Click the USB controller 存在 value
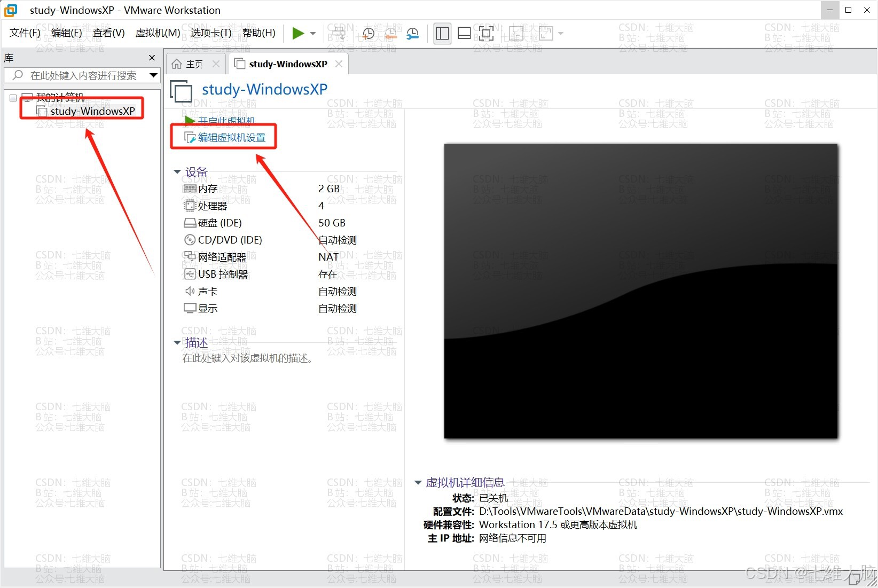The width and height of the screenshot is (878, 588). click(x=328, y=274)
